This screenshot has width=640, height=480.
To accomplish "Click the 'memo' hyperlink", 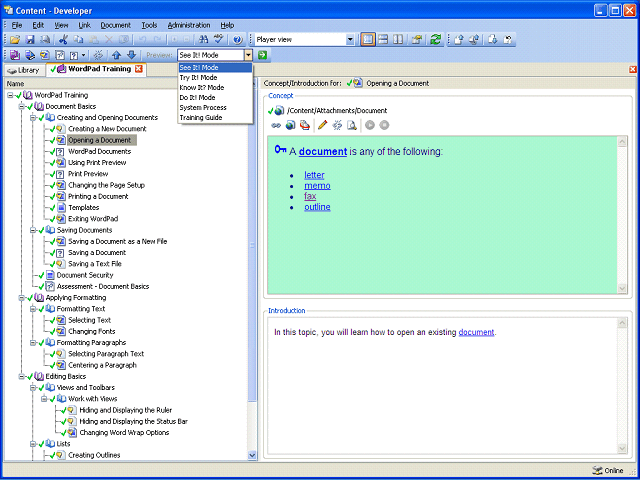I will tap(317, 186).
